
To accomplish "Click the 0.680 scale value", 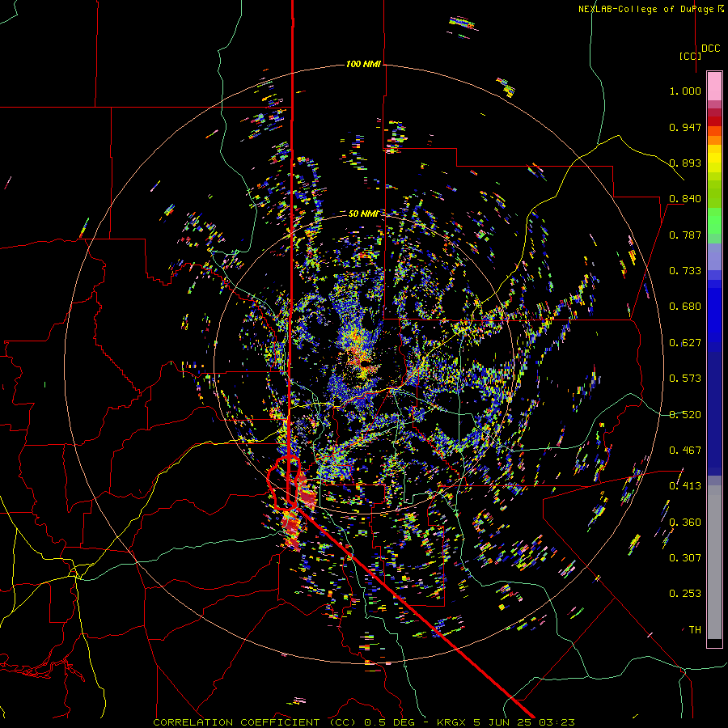I will point(685,307).
